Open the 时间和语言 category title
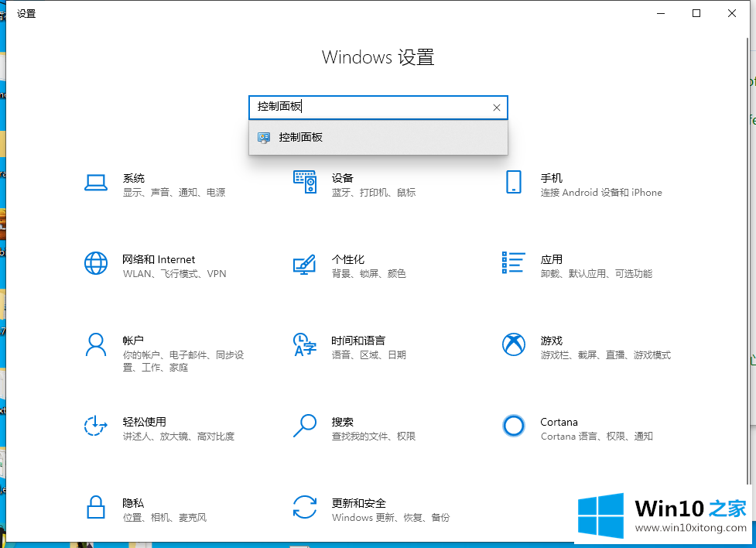The width and height of the screenshot is (756, 548). 358,341
